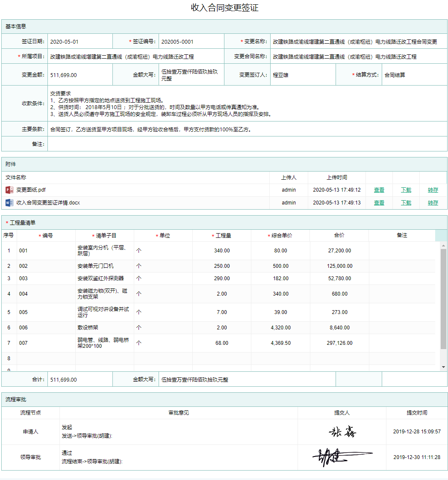Click the 备注 field in basic info

pyautogui.click(x=247, y=144)
